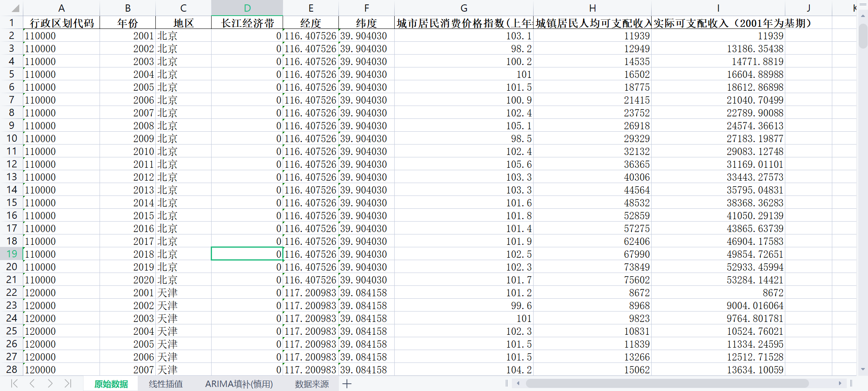Add a new sheet with plus icon

[347, 384]
